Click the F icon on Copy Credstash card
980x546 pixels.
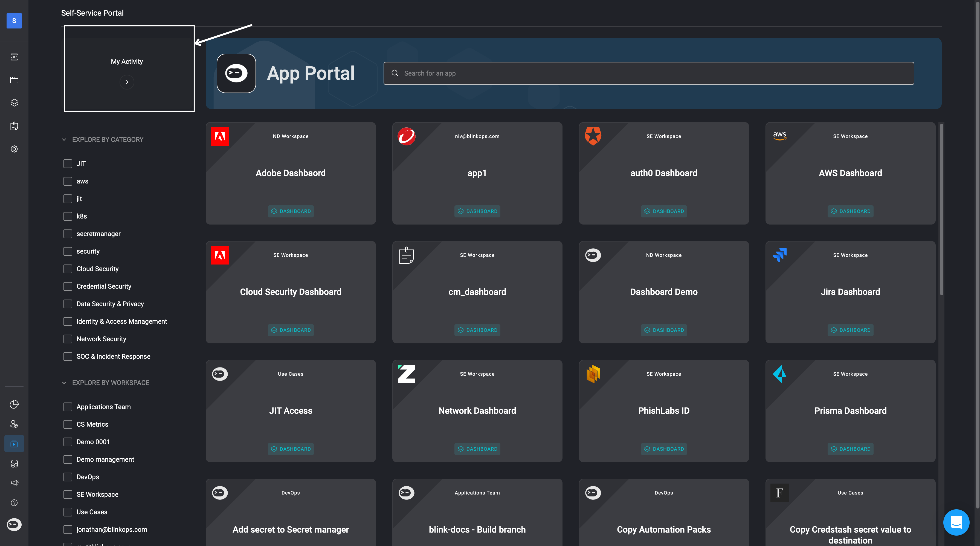(779, 493)
